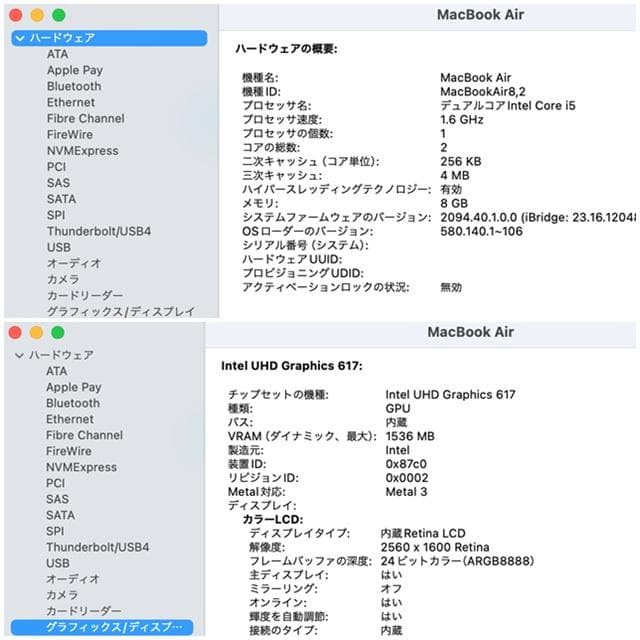The width and height of the screenshot is (640, 640).
Task: Select Fibre Channel in the bottom window sidebar
Action: [x=84, y=435]
